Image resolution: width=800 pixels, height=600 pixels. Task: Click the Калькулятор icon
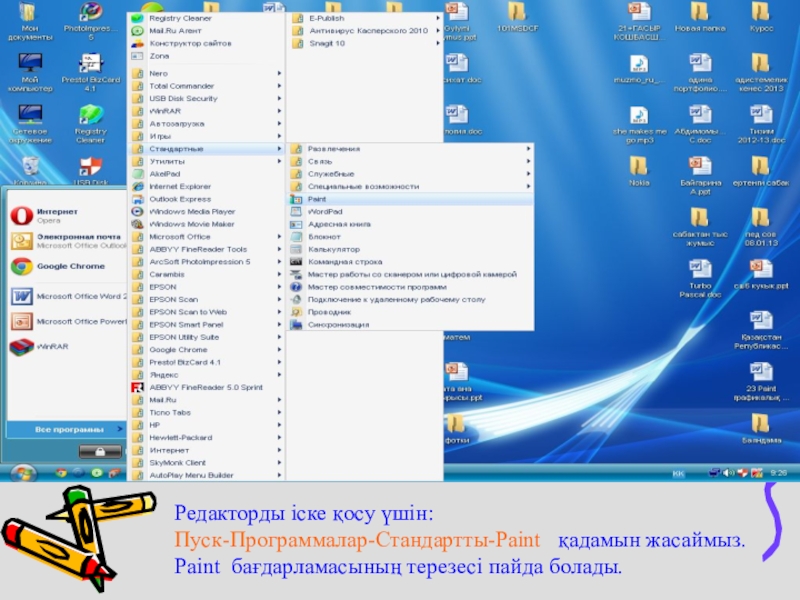click(x=296, y=249)
